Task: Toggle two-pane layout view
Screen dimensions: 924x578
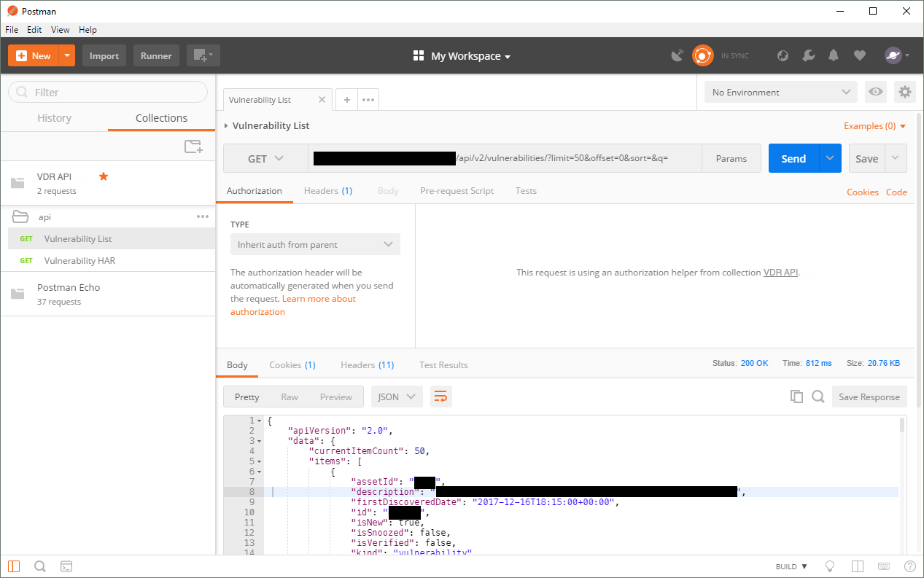Action: (858, 566)
